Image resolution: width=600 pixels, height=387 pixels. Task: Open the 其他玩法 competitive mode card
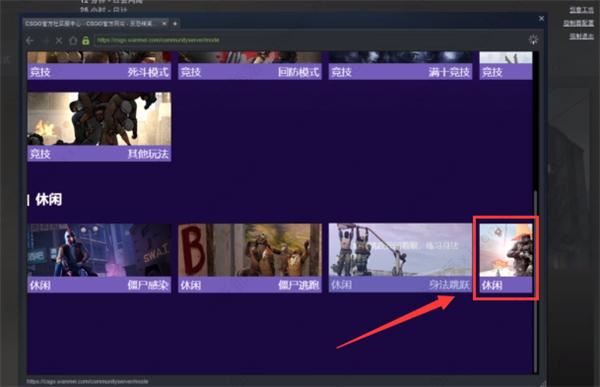coord(99,127)
